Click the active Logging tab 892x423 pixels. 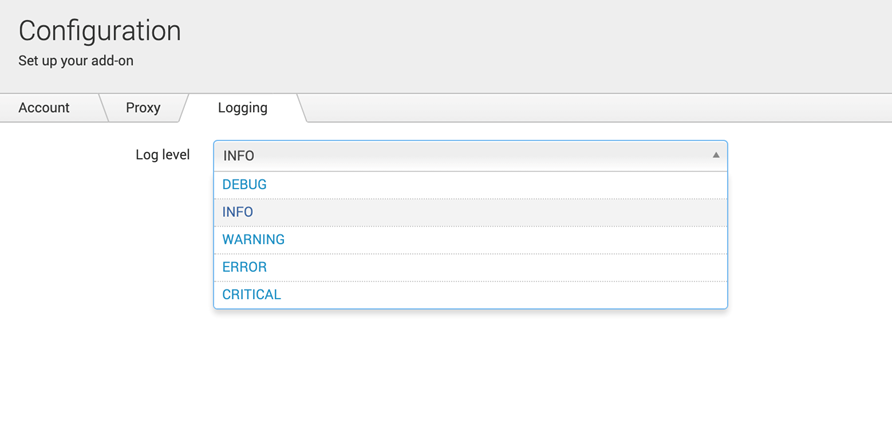pyautogui.click(x=242, y=108)
